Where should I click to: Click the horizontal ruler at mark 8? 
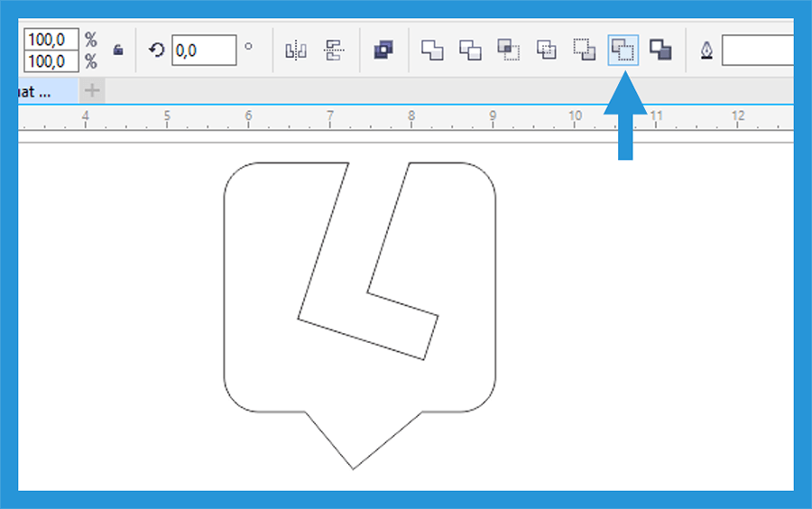click(x=411, y=117)
